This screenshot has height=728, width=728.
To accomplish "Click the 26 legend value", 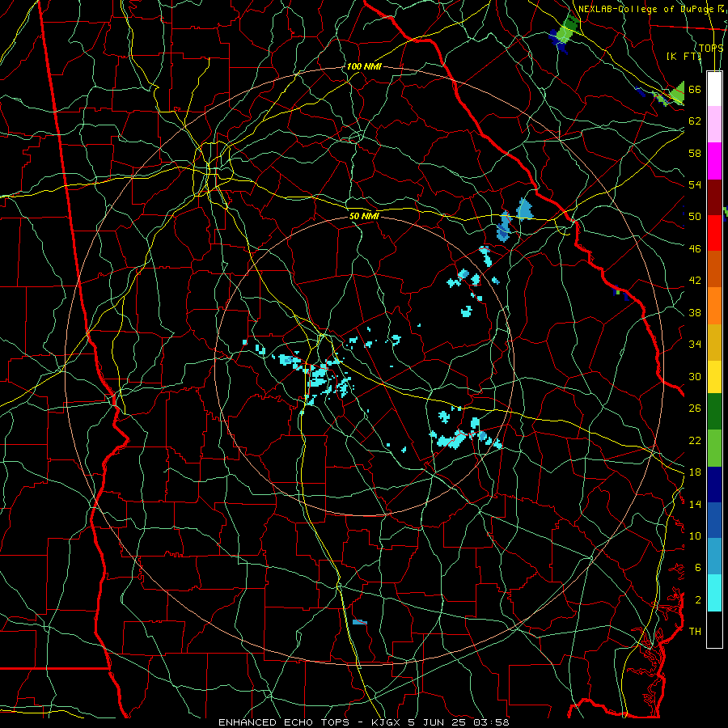I will click(x=695, y=408).
